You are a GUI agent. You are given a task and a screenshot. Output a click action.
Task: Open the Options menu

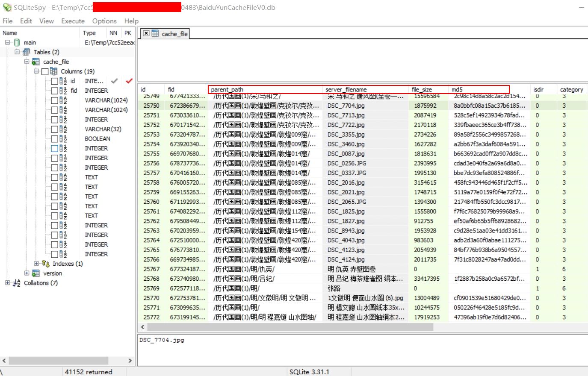(104, 21)
